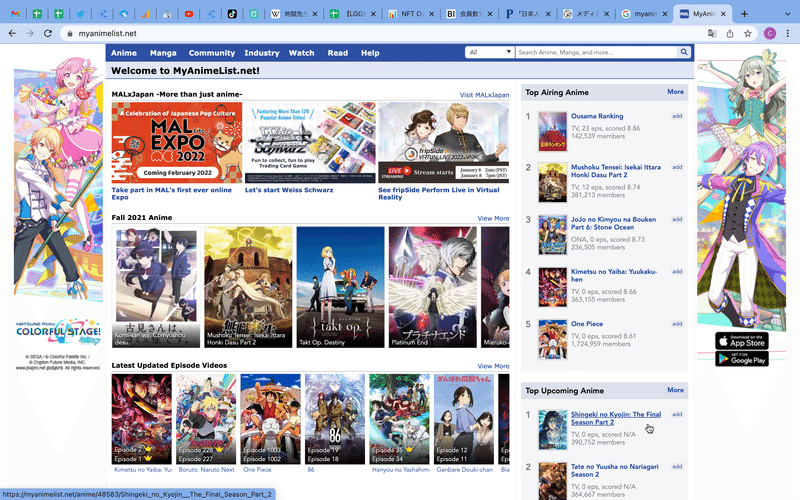This screenshot has height=500, width=800.
Task: Expand the tab search chevron
Action: (x=787, y=14)
